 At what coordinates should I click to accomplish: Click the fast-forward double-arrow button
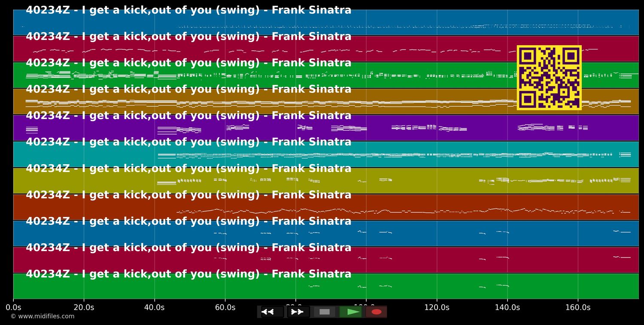tap(298, 312)
